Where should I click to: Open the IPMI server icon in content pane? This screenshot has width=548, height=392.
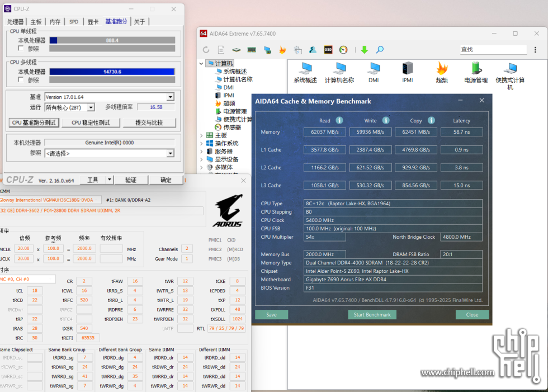point(408,68)
